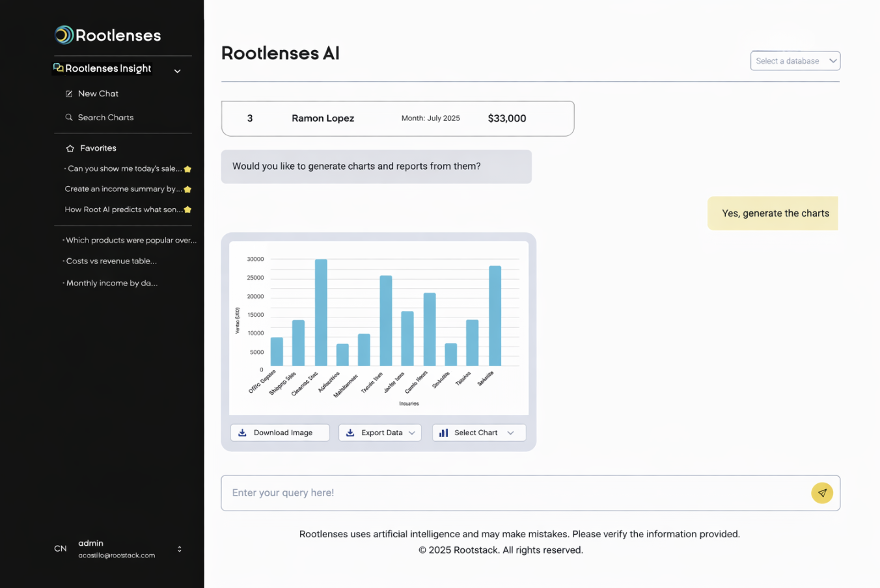Unfavorite the "Can you show me today's sale" star
880x588 pixels.
pyautogui.click(x=187, y=169)
